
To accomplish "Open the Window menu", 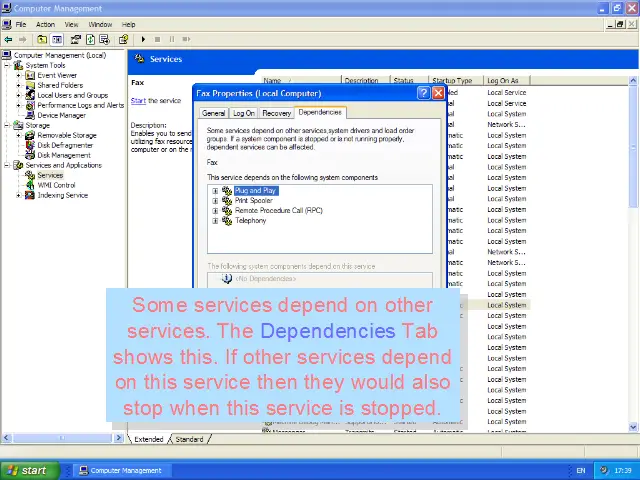I will click(100, 24).
